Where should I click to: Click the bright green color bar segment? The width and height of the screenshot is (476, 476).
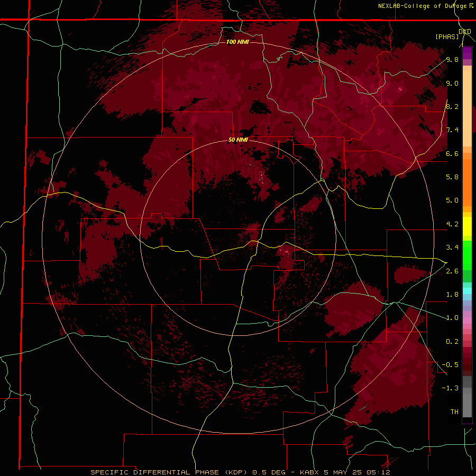467,255
